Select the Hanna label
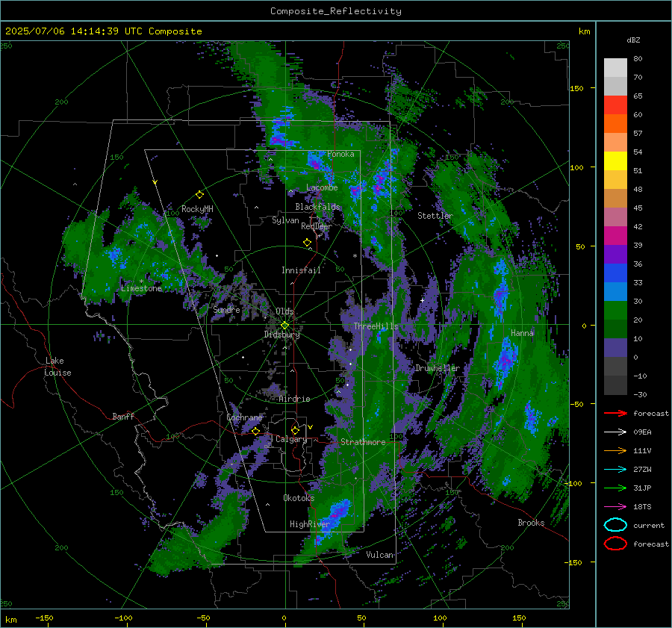Image resolution: width=672 pixels, height=628 pixels. (522, 332)
